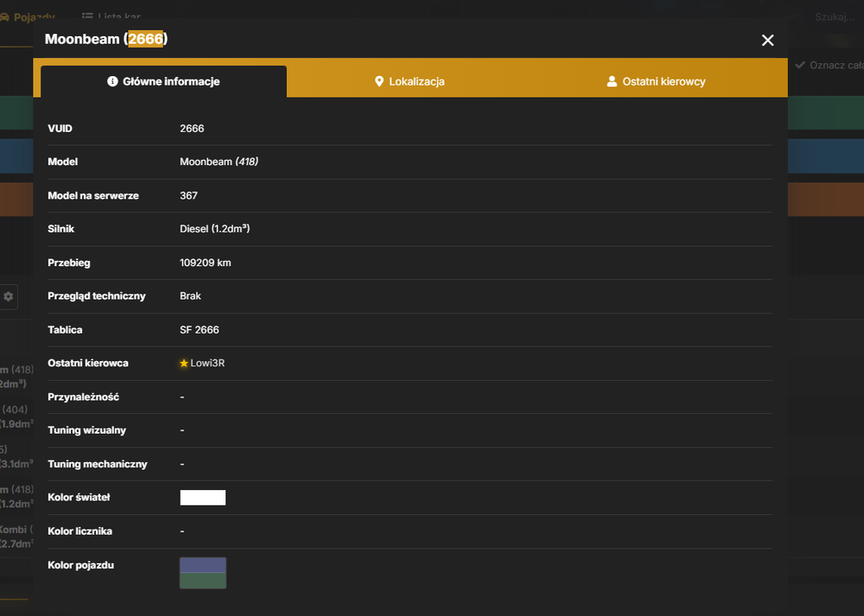Open the Lista kar list icon tab
The width and height of the screenshot is (864, 616).
click(87, 16)
